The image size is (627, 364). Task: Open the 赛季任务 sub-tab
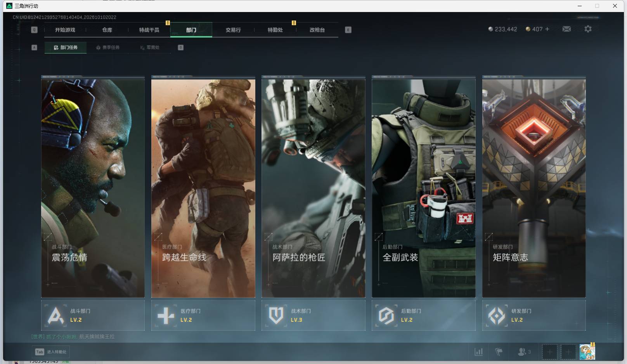[x=108, y=47]
